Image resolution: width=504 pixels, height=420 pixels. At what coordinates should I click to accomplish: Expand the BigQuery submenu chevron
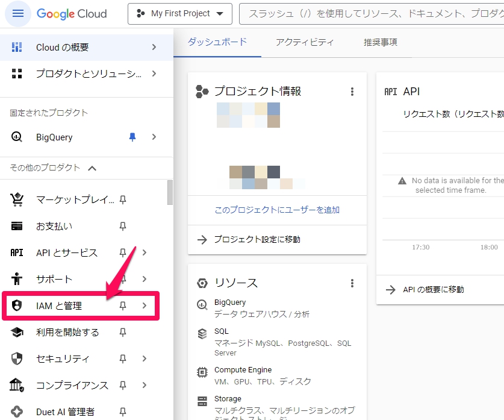click(154, 137)
